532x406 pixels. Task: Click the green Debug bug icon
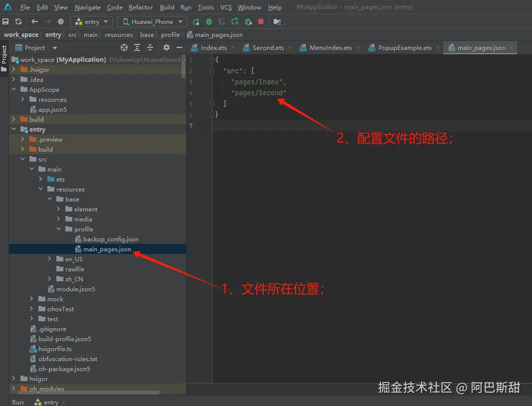point(209,22)
